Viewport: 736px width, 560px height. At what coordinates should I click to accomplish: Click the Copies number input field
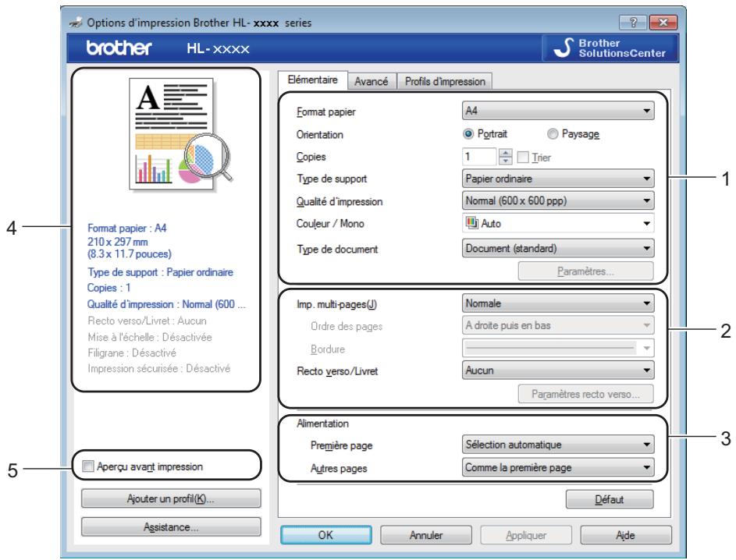coord(479,156)
